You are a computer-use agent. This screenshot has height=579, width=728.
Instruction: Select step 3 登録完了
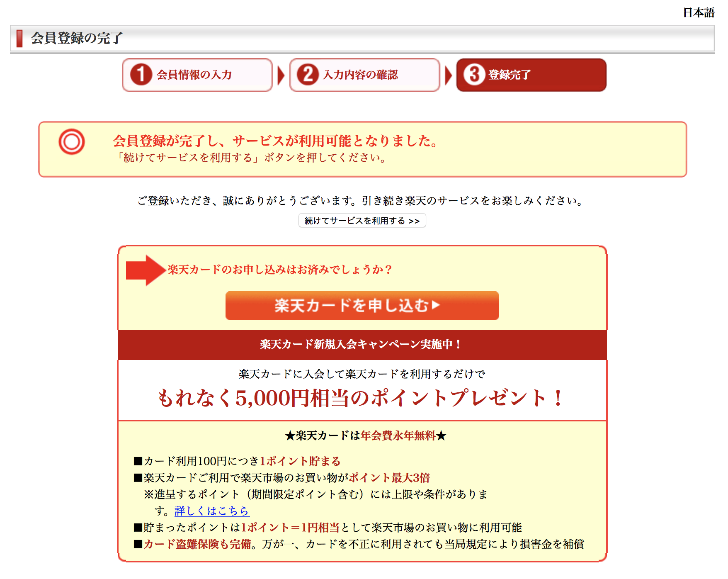click(531, 75)
